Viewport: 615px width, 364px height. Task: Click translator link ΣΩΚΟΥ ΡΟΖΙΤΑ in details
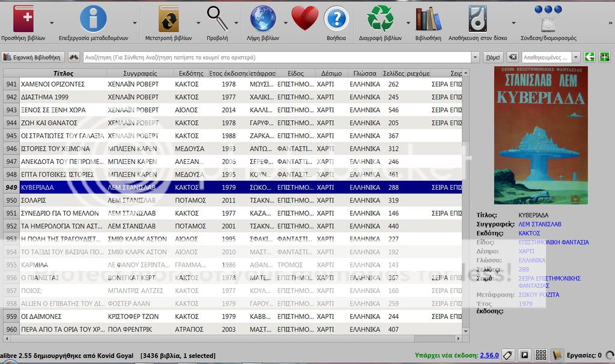(x=539, y=295)
